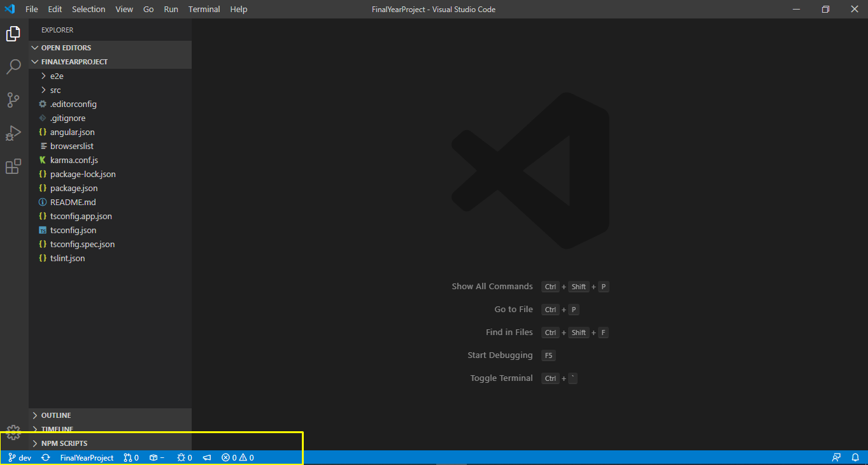Expand the Open Editors section
The width and height of the screenshot is (868, 465).
pyautogui.click(x=110, y=48)
